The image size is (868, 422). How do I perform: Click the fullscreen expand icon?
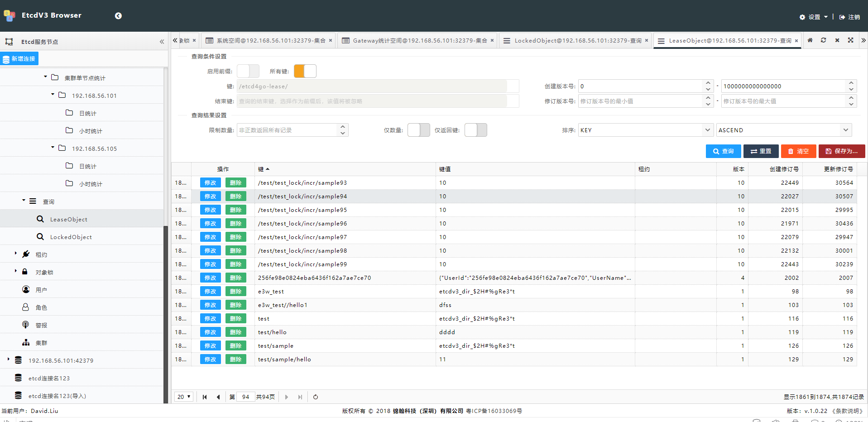pyautogui.click(x=851, y=40)
